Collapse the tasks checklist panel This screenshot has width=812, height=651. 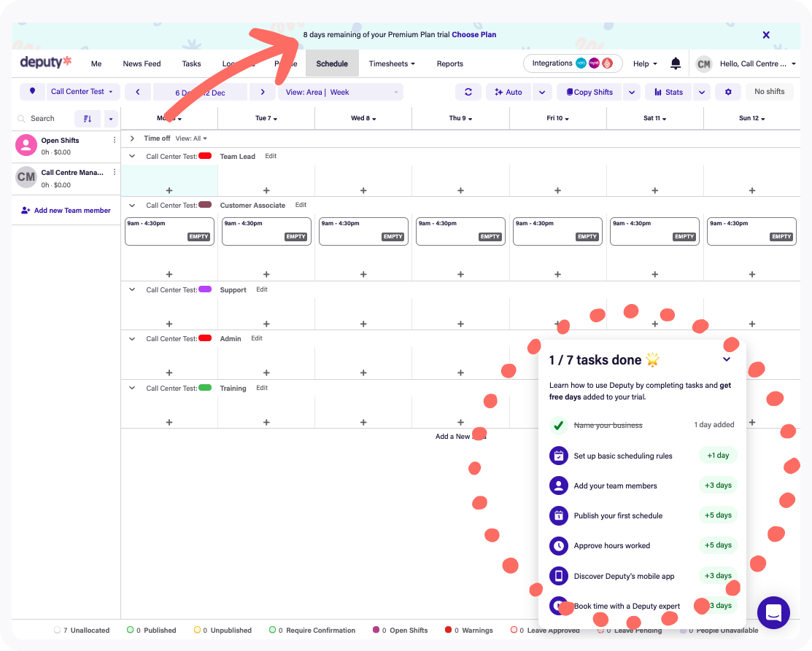727,359
